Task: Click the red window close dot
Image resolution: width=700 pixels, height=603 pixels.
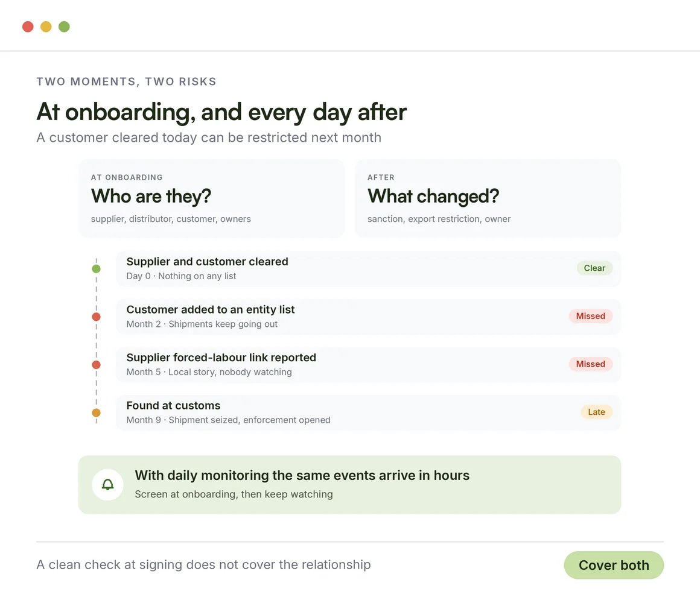Action: click(x=28, y=27)
